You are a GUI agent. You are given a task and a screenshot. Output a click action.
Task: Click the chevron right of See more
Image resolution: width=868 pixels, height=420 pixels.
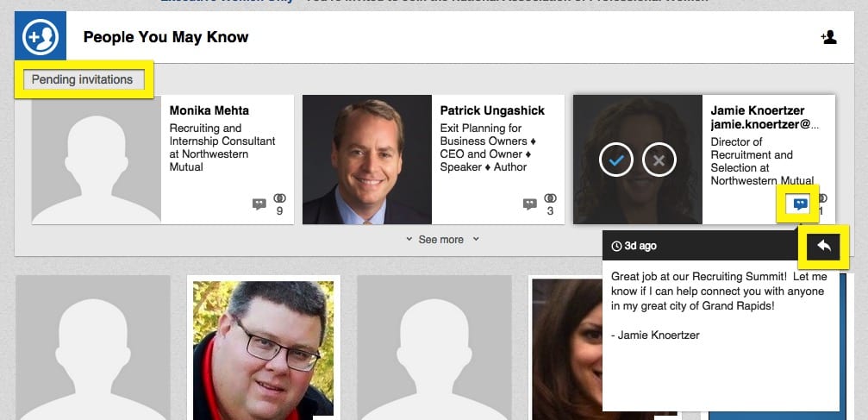click(476, 239)
